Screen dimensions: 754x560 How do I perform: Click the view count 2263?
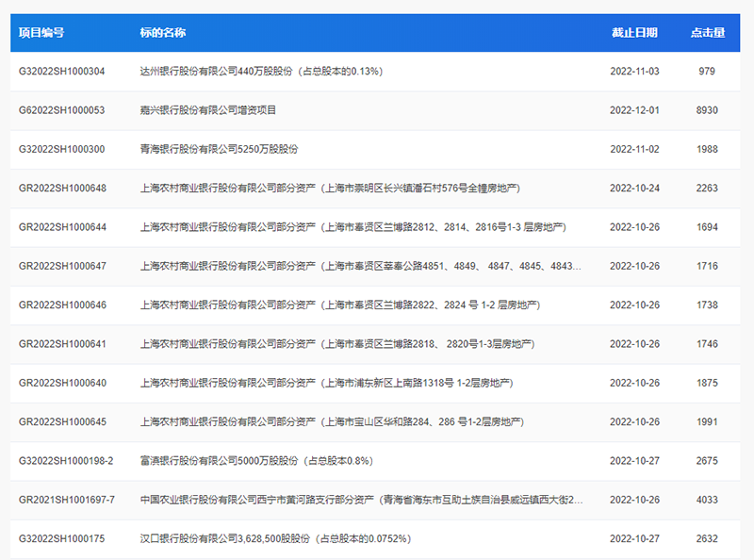point(707,189)
